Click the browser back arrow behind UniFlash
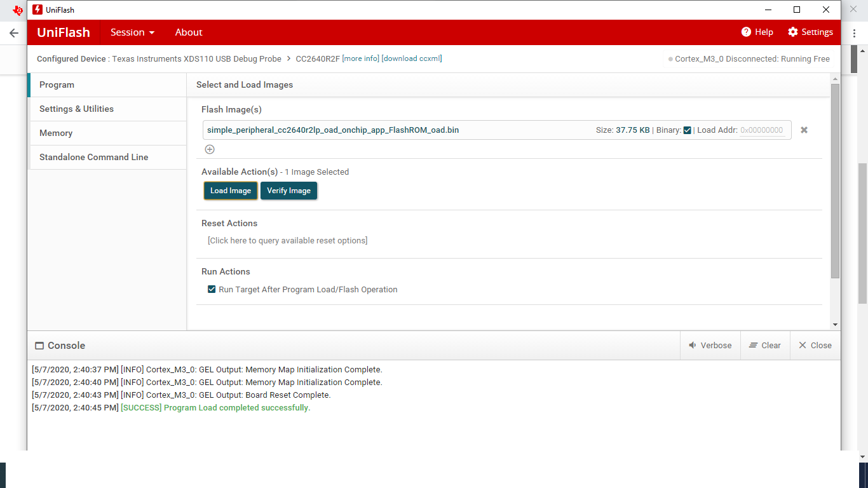868x488 pixels. pos(14,33)
